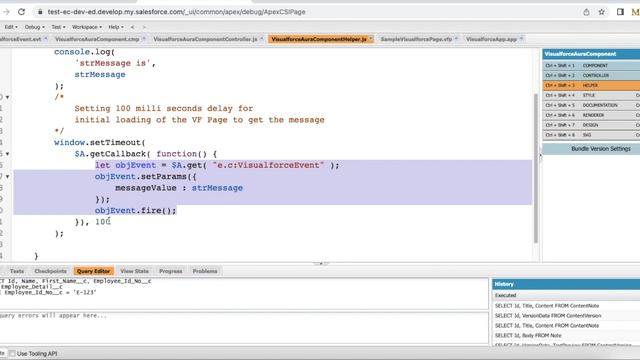Select history query 'SELECT Id, Body FROM Note'

point(528,336)
